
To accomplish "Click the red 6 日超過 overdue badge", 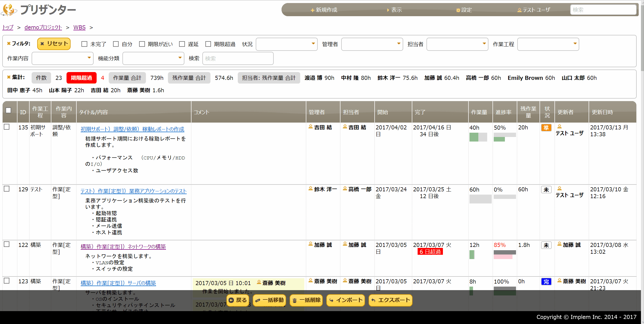I will 430,252.
